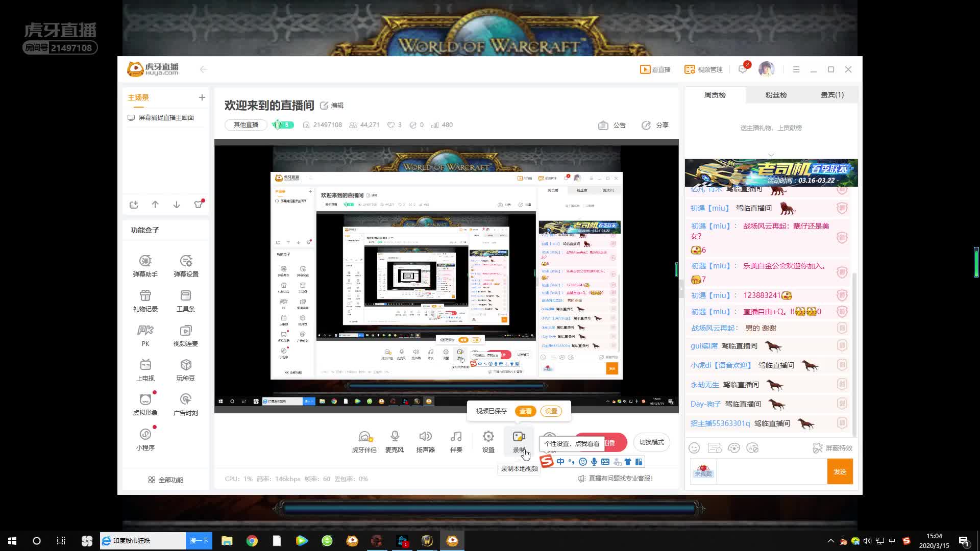Screen dimensions: 980x551
Task: Open 看直播 watch live
Action: tap(655, 69)
